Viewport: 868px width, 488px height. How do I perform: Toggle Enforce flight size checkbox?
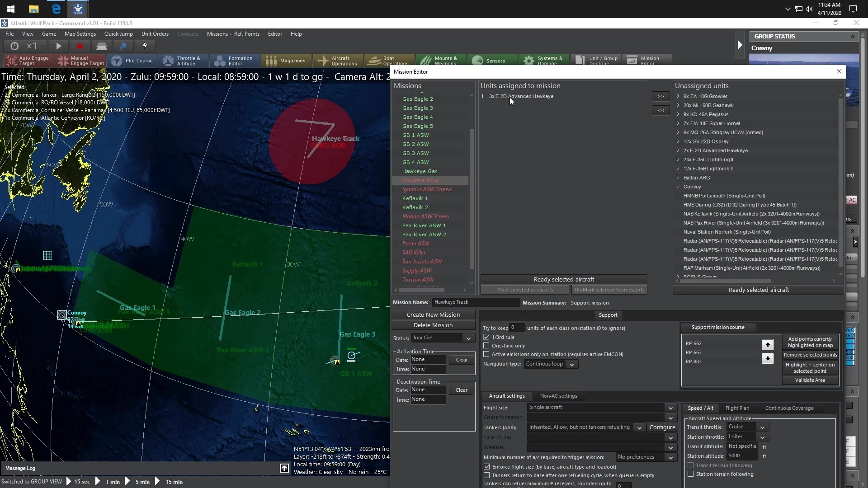487,467
